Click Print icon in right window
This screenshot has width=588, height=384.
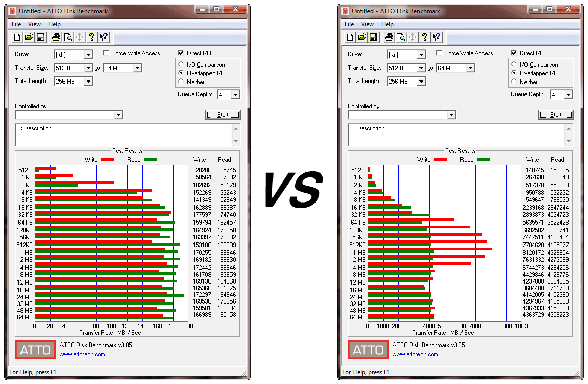[x=389, y=37]
